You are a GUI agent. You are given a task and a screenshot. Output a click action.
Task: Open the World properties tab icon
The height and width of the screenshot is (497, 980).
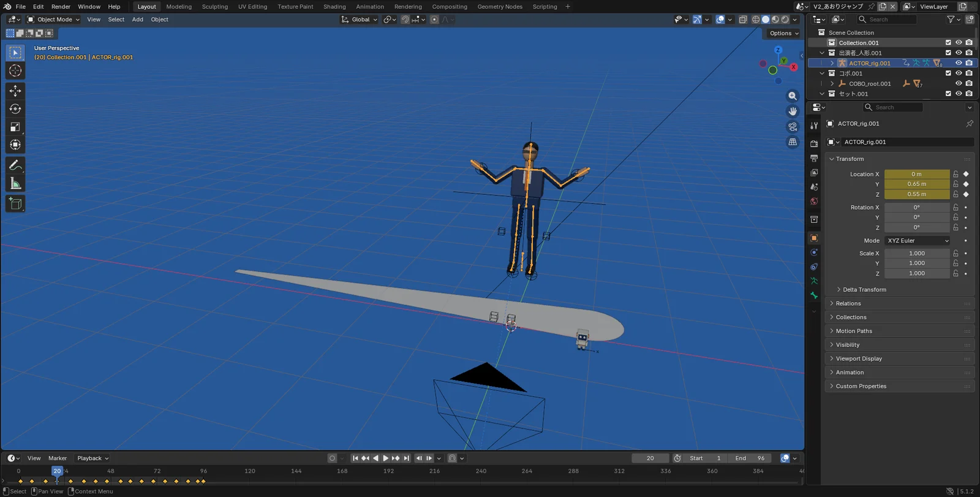coord(814,201)
